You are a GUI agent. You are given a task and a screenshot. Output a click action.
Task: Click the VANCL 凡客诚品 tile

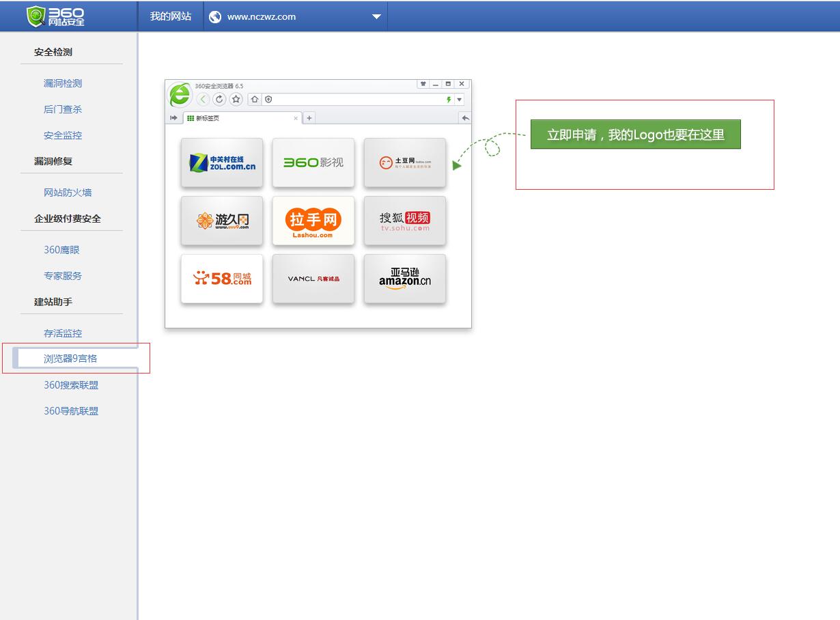pyautogui.click(x=313, y=279)
